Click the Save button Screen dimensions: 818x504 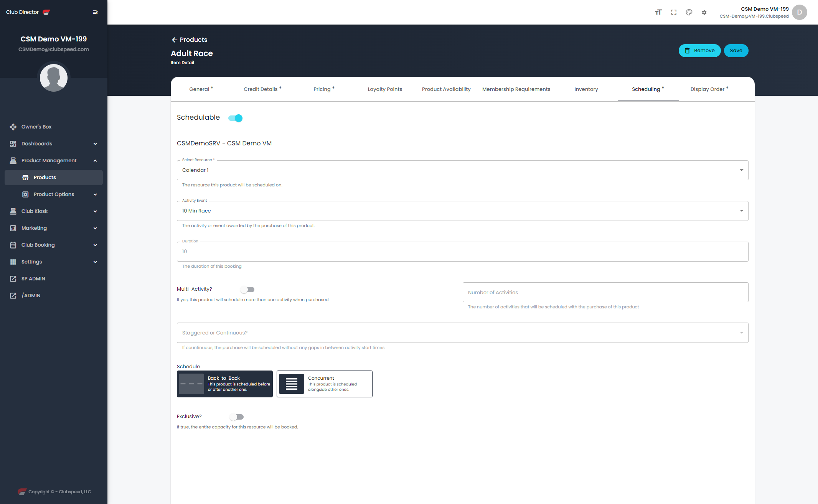coord(736,51)
